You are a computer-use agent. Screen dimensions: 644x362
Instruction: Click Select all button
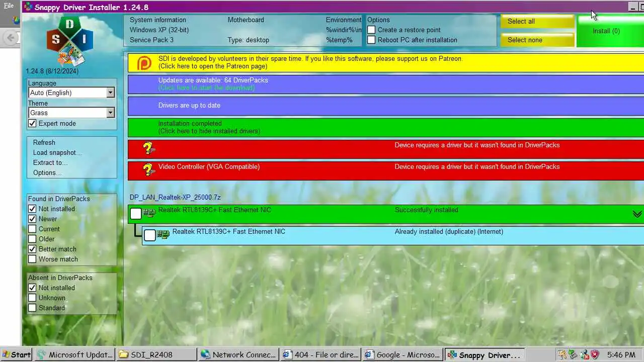pyautogui.click(x=537, y=21)
